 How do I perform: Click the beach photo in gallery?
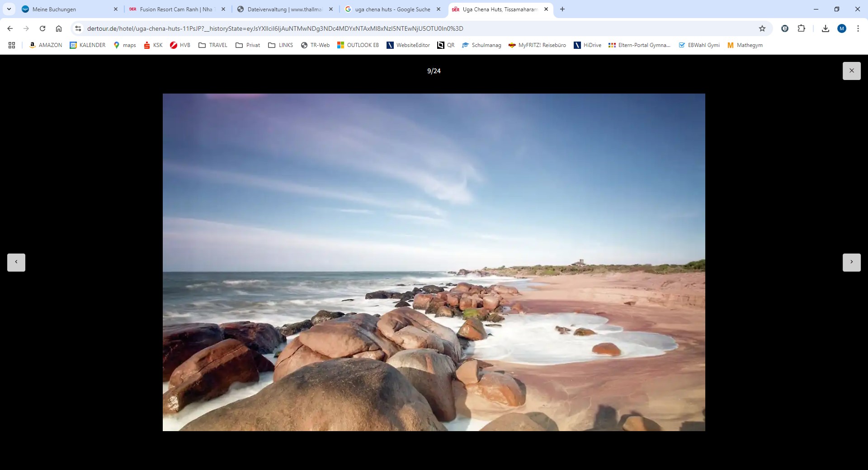(434, 262)
